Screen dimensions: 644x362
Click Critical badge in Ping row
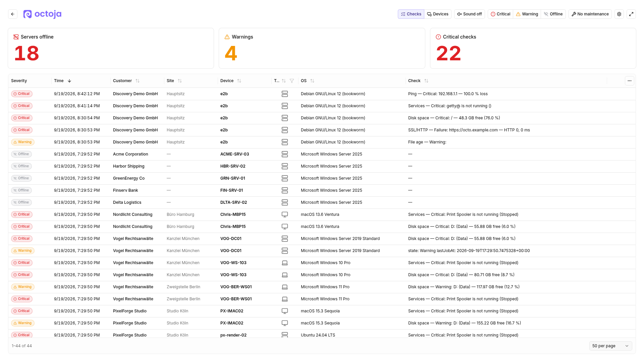pos(22,94)
